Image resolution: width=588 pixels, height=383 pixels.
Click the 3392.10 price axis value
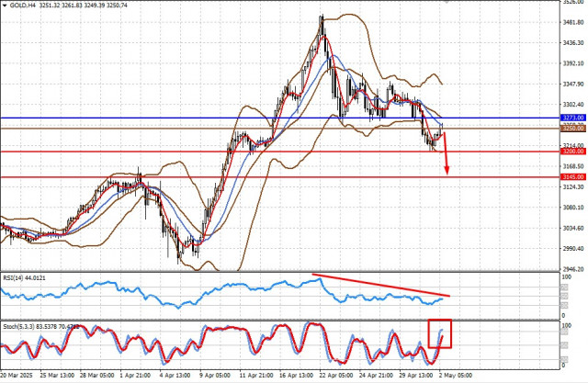pos(573,63)
